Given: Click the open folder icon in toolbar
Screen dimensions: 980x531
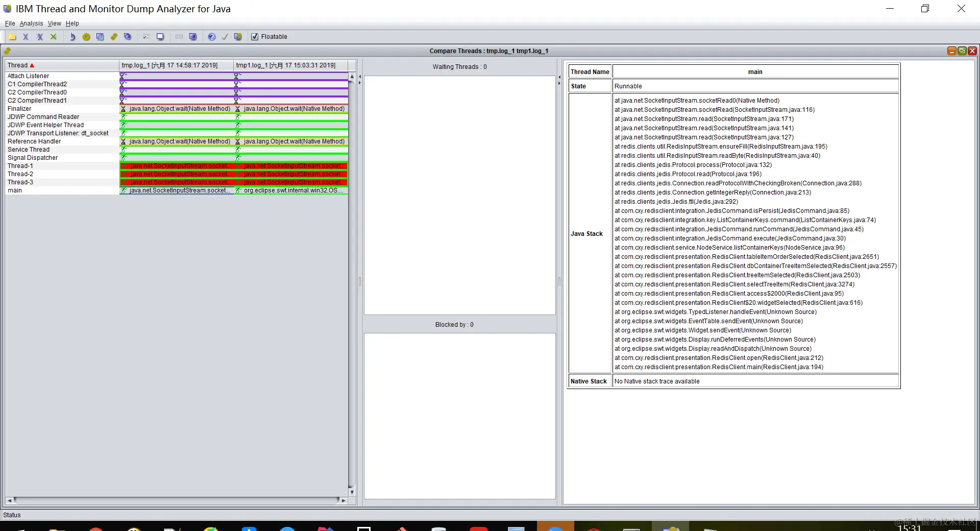Looking at the screenshot, I should (x=12, y=37).
